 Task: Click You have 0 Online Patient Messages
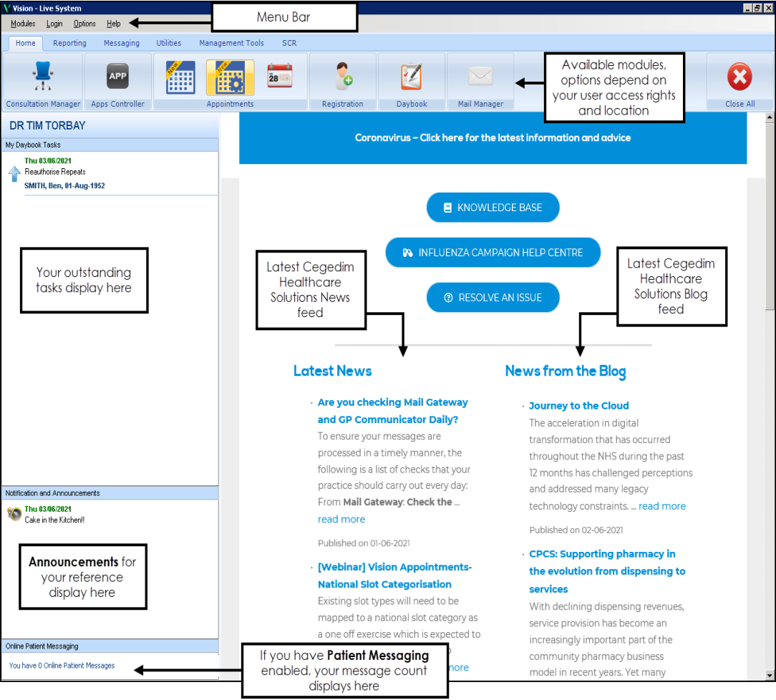[62, 666]
